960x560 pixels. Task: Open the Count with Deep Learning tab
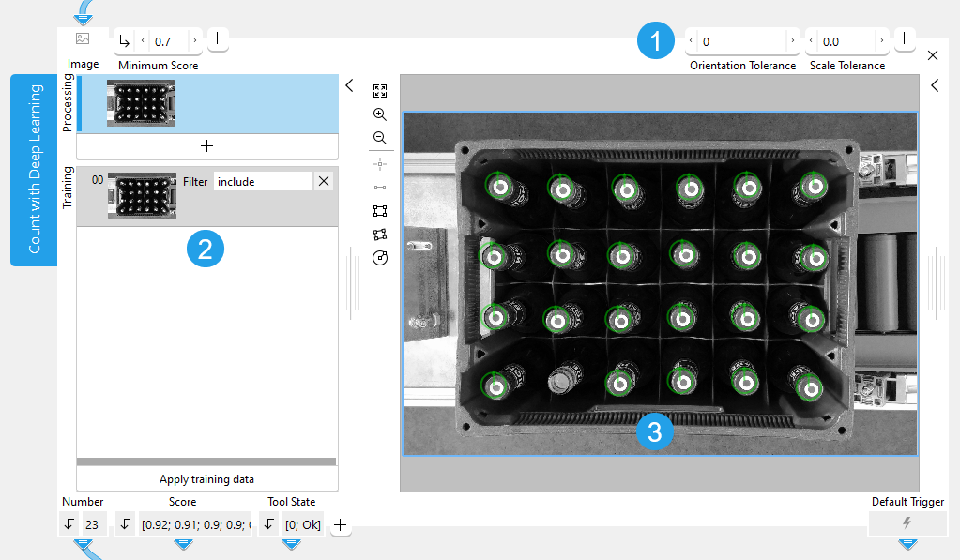pos(34,170)
